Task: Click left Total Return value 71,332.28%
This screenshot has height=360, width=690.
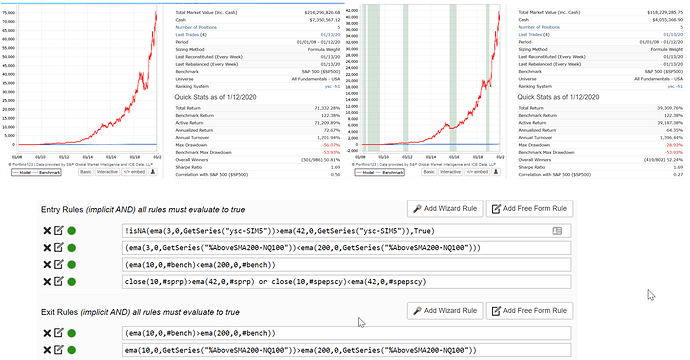Action: click(327, 108)
